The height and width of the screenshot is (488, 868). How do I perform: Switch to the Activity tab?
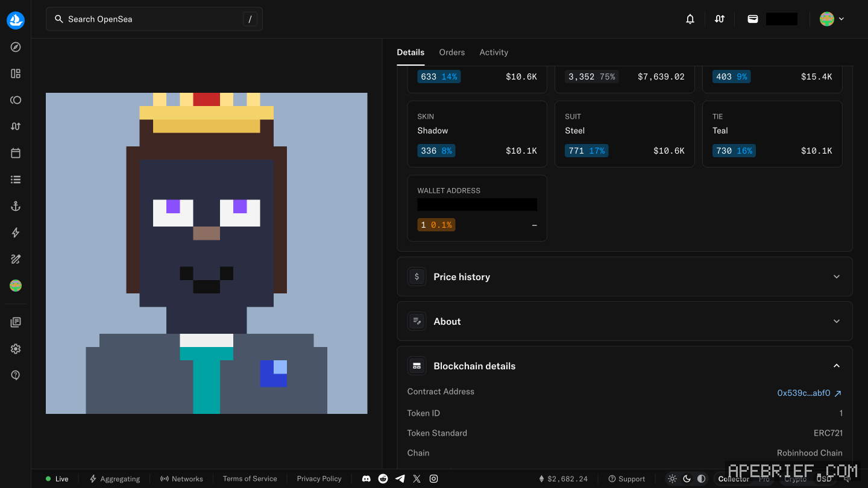pyautogui.click(x=494, y=52)
